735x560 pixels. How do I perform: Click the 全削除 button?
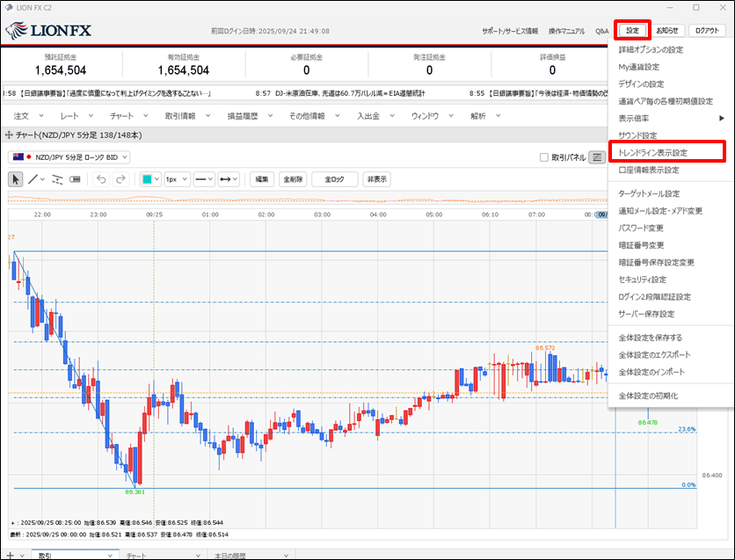pos(293,179)
